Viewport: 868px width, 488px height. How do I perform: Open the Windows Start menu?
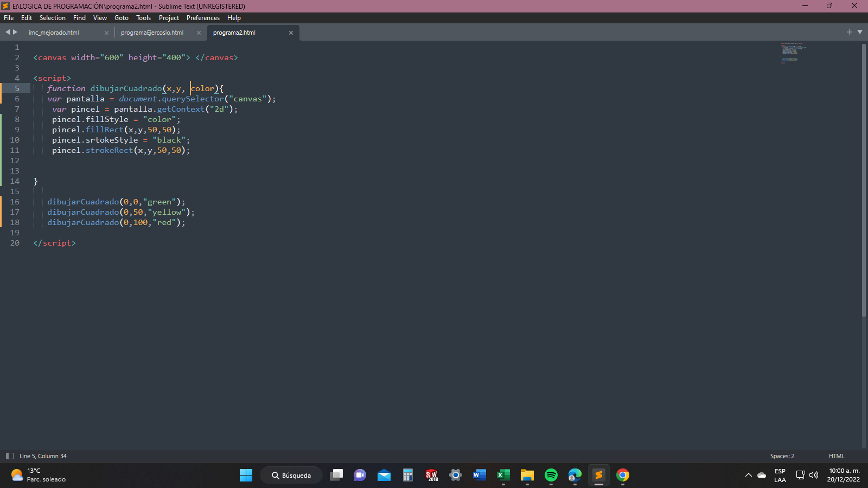tap(246, 476)
